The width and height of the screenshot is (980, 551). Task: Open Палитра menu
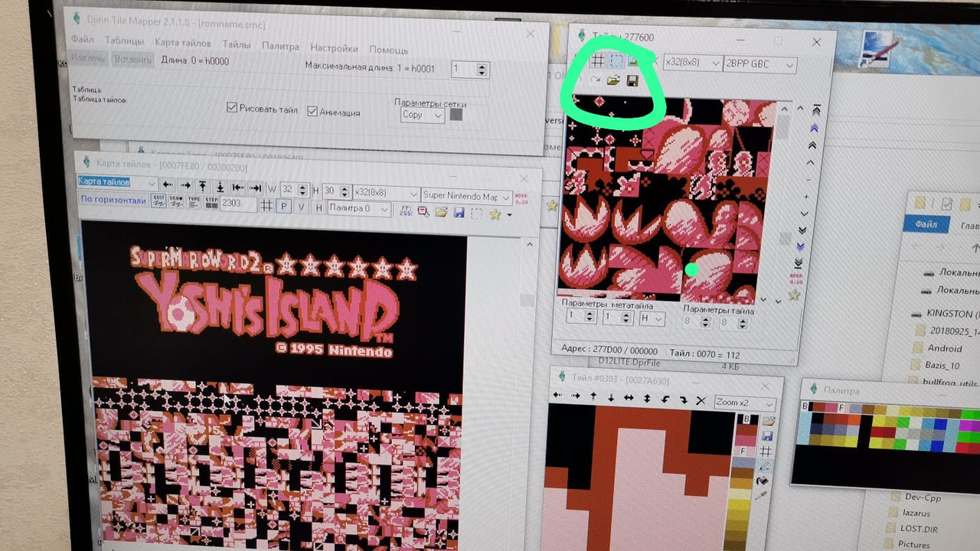click(280, 46)
